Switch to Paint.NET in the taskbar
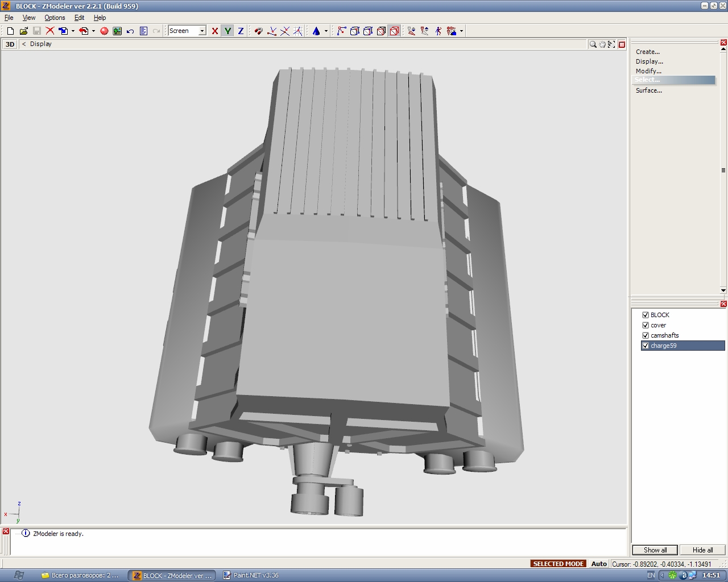The image size is (728, 582). click(251, 575)
